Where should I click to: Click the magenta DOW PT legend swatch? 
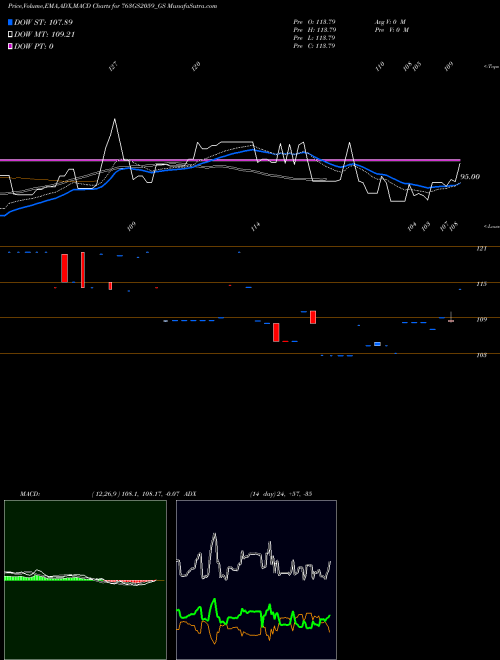10,46
